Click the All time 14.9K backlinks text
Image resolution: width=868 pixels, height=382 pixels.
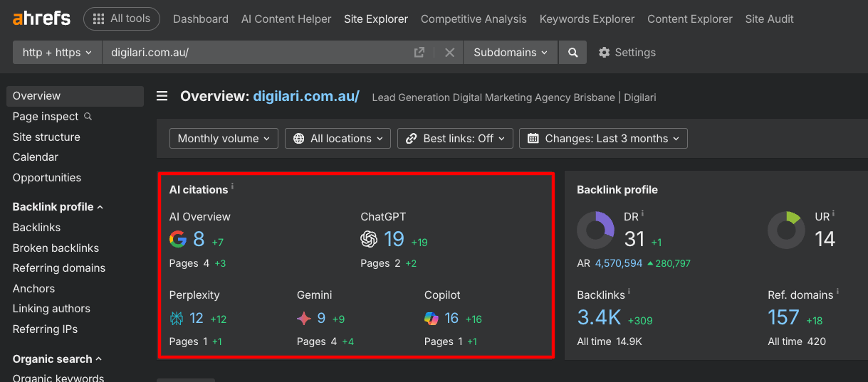pyautogui.click(x=610, y=341)
